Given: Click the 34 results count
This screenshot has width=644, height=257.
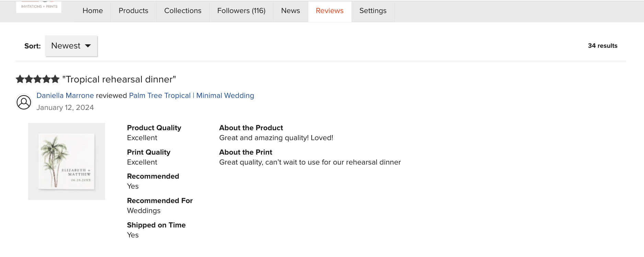Looking at the screenshot, I should tap(602, 46).
